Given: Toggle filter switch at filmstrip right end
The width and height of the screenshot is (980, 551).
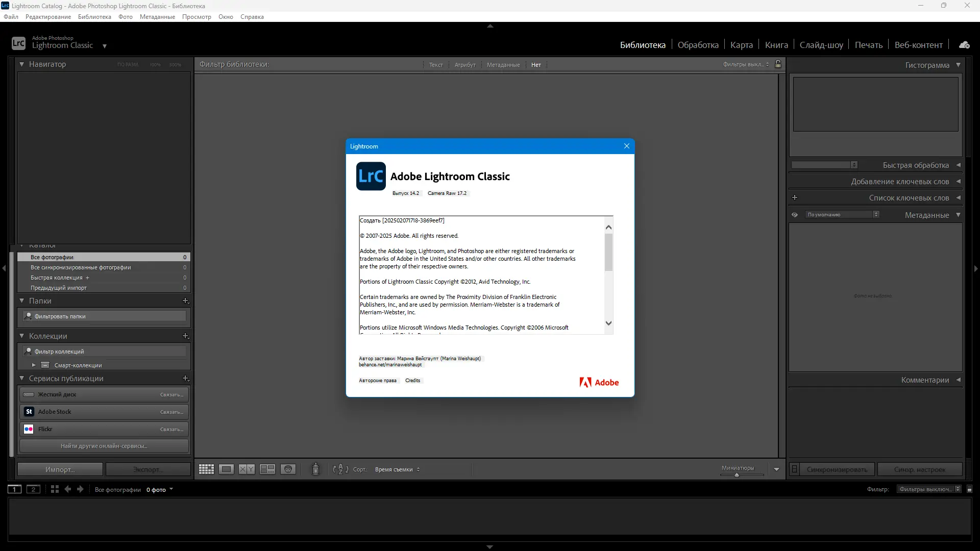Looking at the screenshot, I should pos(970,489).
